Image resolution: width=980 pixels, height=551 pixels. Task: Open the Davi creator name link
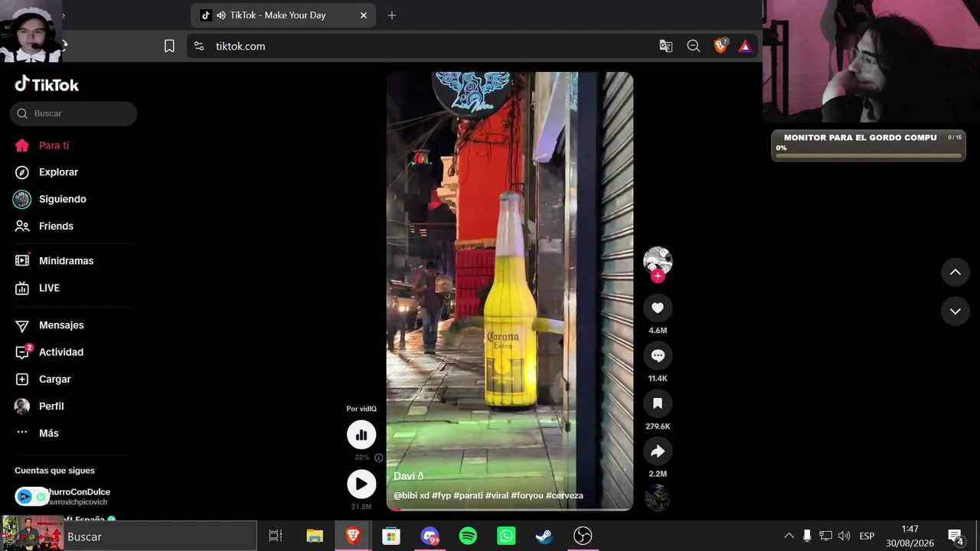408,476
